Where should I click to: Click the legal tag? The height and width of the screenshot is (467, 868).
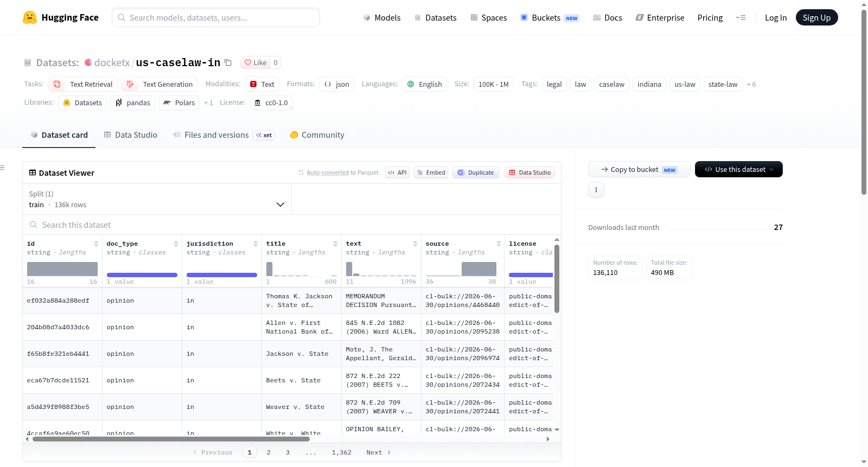tap(554, 84)
